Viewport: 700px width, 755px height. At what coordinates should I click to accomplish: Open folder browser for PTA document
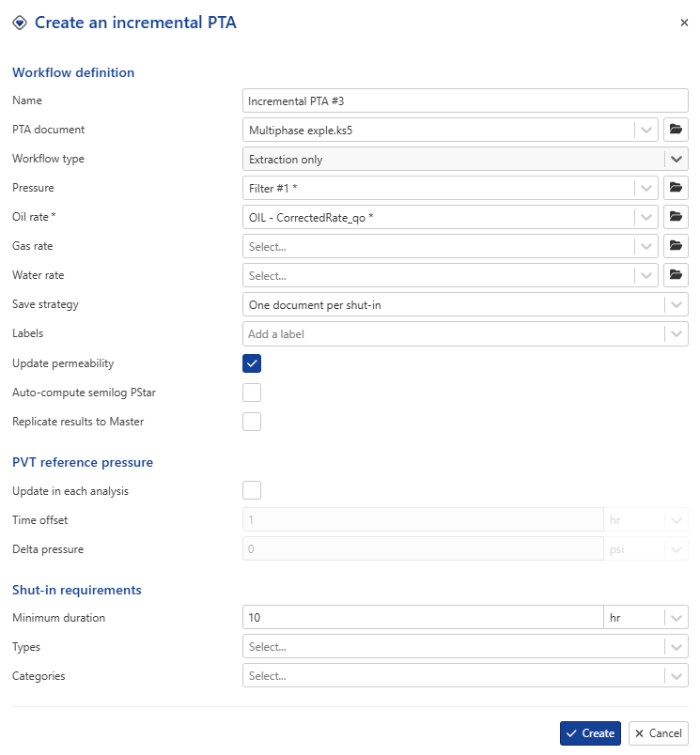coord(676,130)
